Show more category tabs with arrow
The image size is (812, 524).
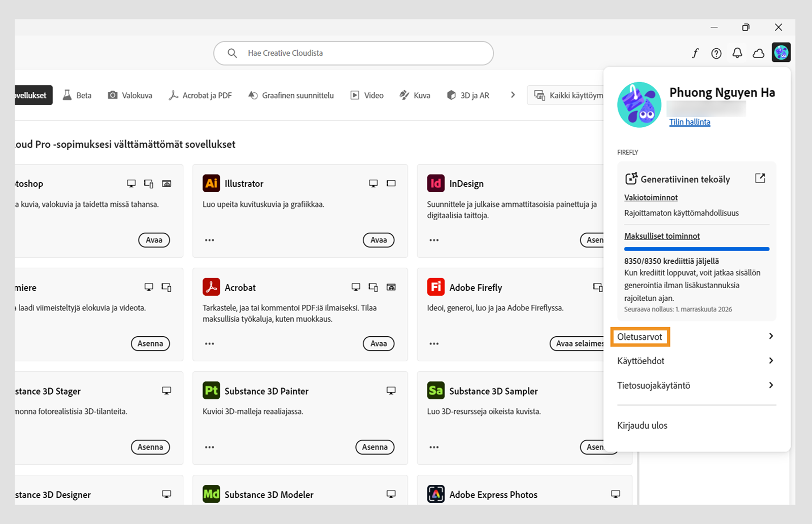click(x=513, y=95)
